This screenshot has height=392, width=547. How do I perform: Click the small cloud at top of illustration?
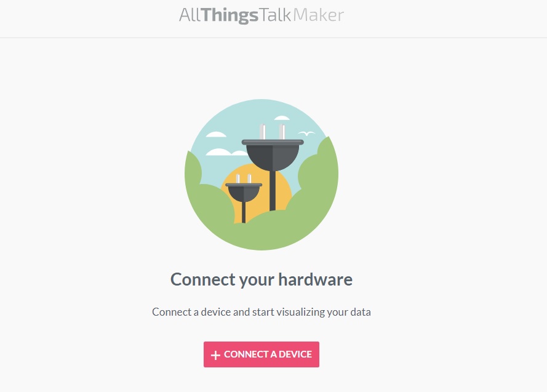[x=282, y=118]
